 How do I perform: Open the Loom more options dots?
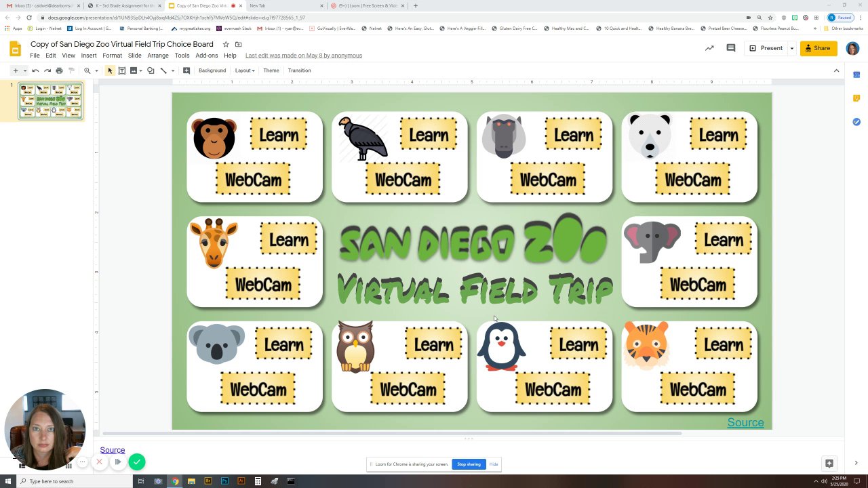click(x=82, y=462)
